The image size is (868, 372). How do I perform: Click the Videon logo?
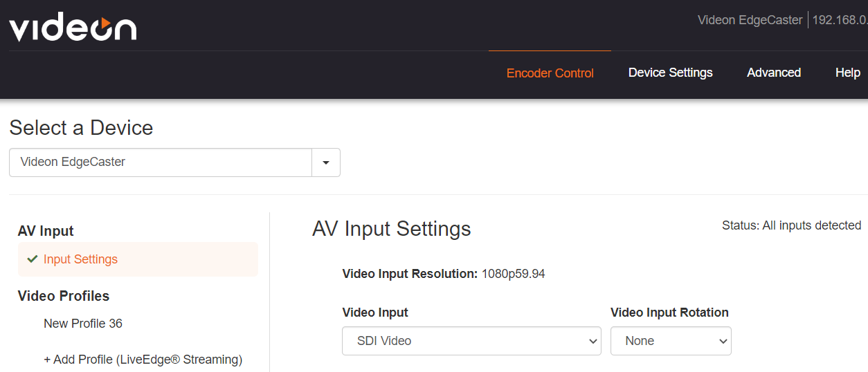click(x=73, y=28)
